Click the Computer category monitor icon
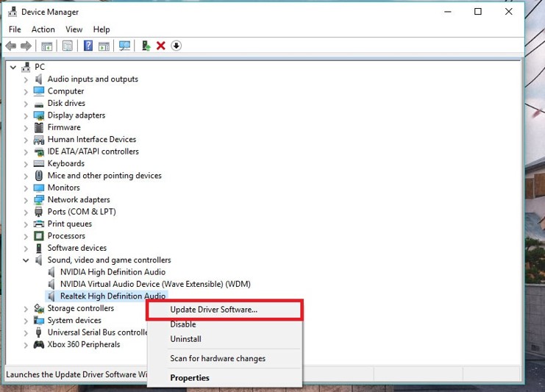The width and height of the screenshot is (545, 392). tap(38, 91)
